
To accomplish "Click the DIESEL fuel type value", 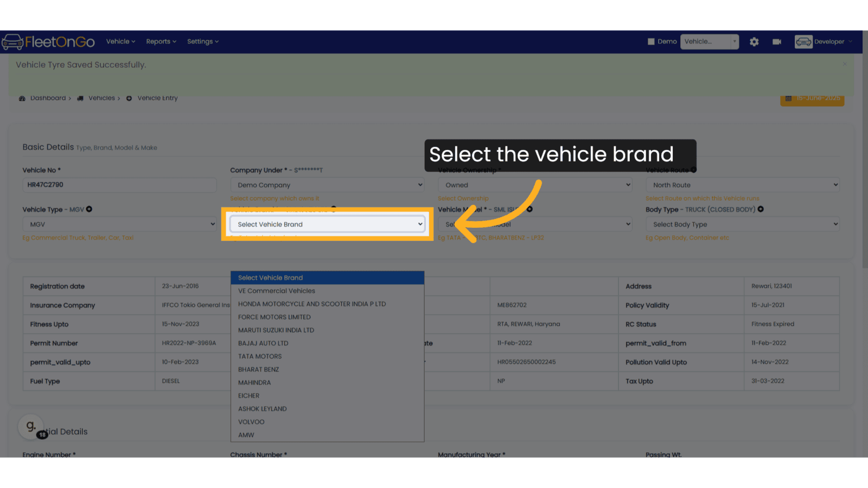I will tap(171, 381).
